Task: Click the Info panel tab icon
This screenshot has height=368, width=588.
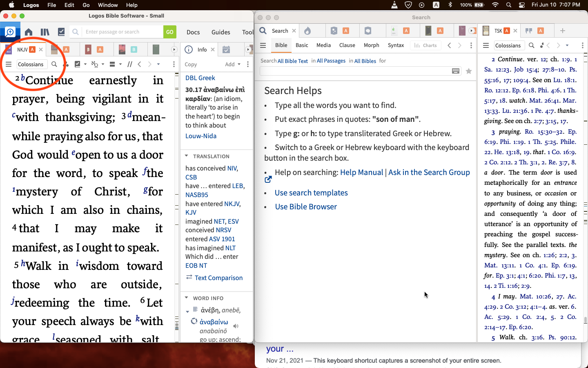Action: 188,49
